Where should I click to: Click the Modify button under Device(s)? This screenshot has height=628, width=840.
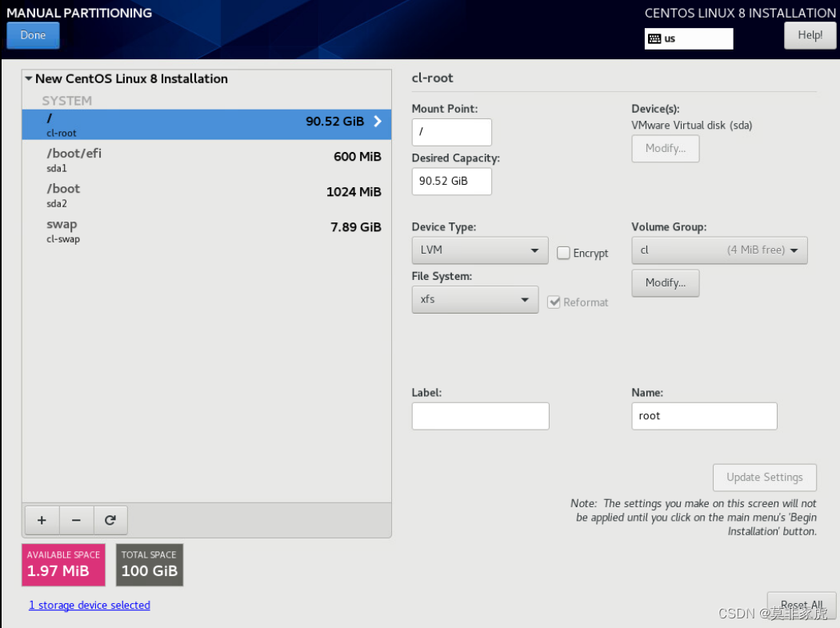(666, 149)
